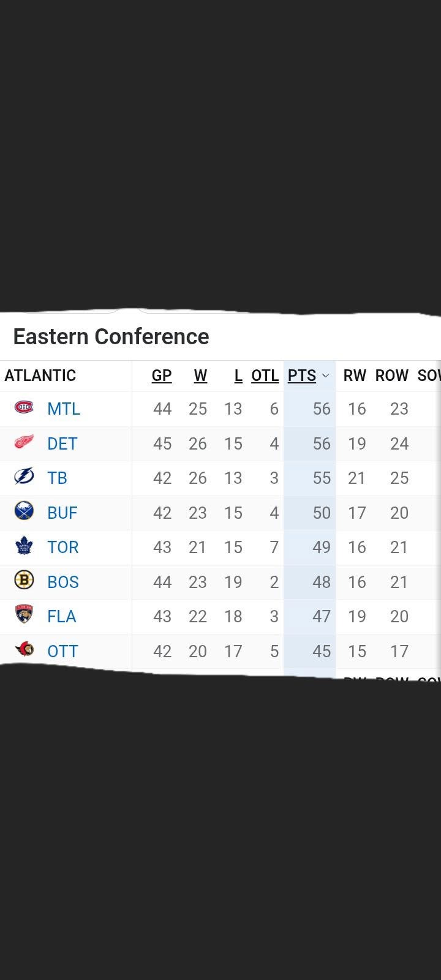Sort standings by OTL column
The width and height of the screenshot is (441, 980).
(265, 375)
